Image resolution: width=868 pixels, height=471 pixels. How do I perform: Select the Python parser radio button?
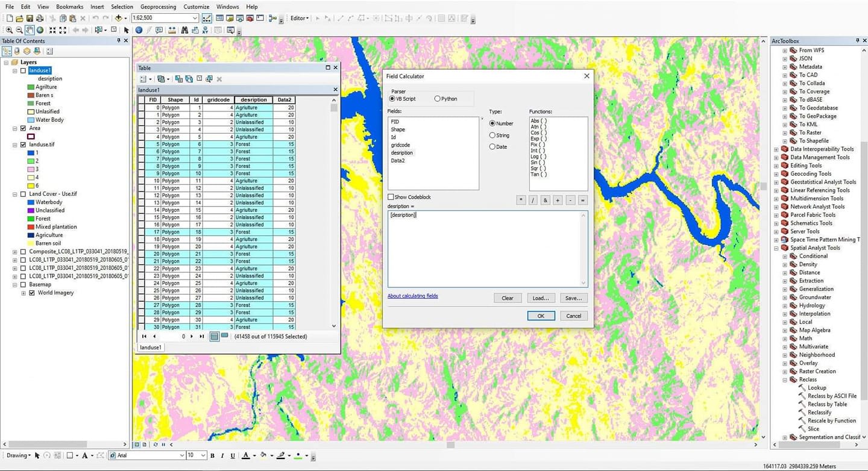[438, 98]
